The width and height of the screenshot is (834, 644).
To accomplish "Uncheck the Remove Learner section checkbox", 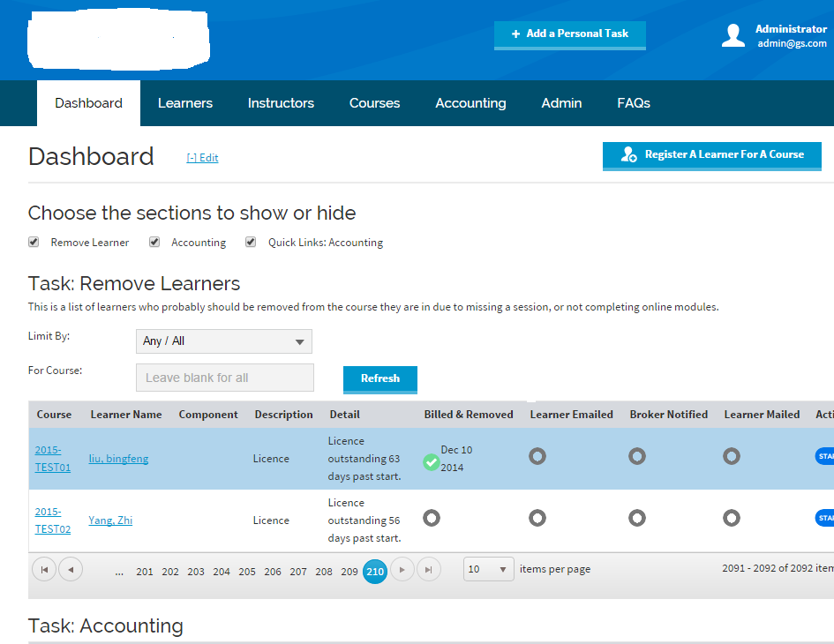I will pos(34,242).
